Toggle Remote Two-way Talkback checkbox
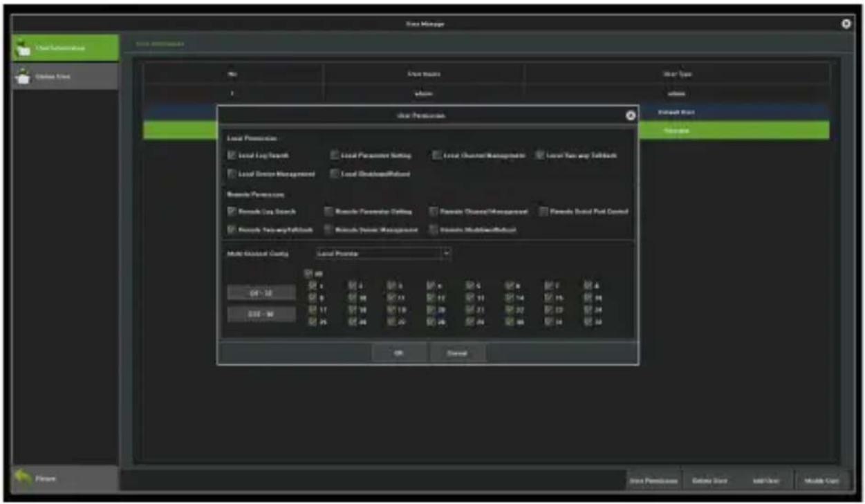The height and width of the screenshot is (504, 865). pos(232,230)
